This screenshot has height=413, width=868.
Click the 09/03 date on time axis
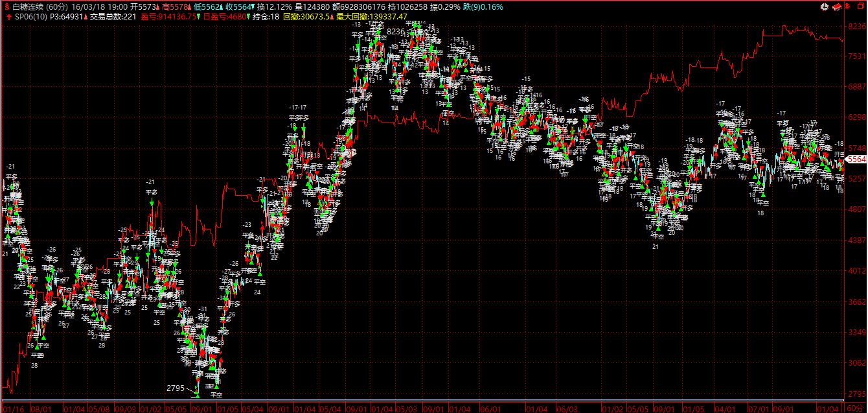(126, 408)
